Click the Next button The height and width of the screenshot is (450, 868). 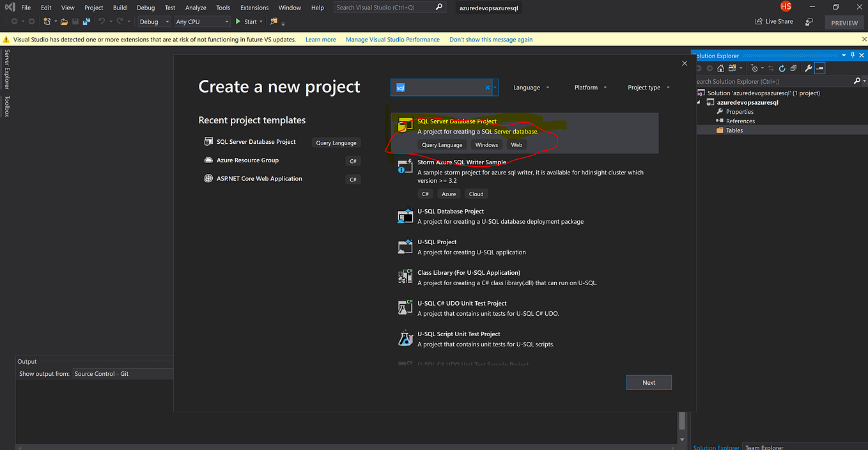click(x=649, y=382)
